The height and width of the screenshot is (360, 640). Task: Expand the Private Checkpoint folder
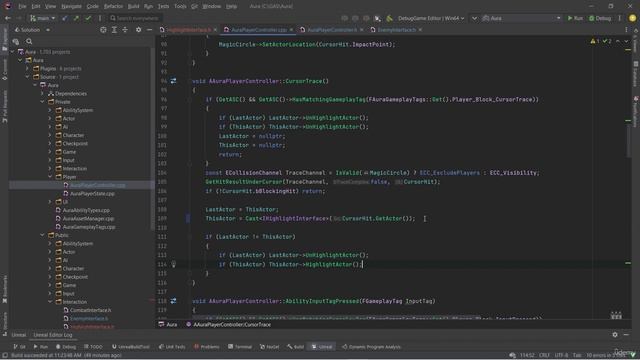coord(50,143)
